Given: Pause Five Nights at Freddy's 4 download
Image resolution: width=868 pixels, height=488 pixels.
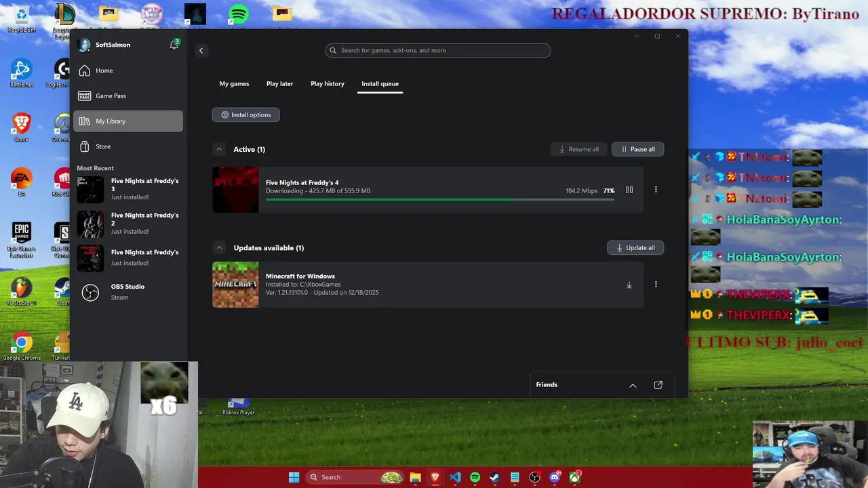Looking at the screenshot, I should 629,190.
